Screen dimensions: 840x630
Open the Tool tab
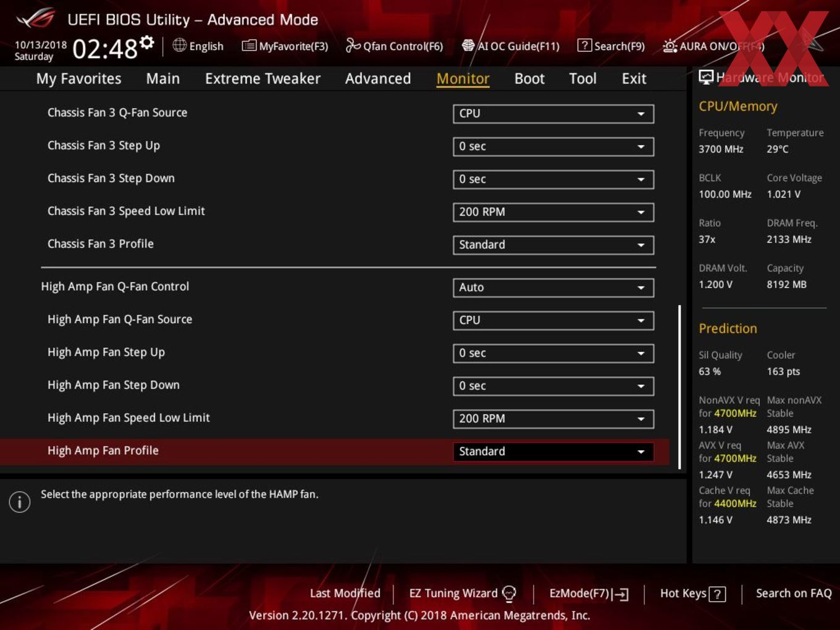point(582,78)
